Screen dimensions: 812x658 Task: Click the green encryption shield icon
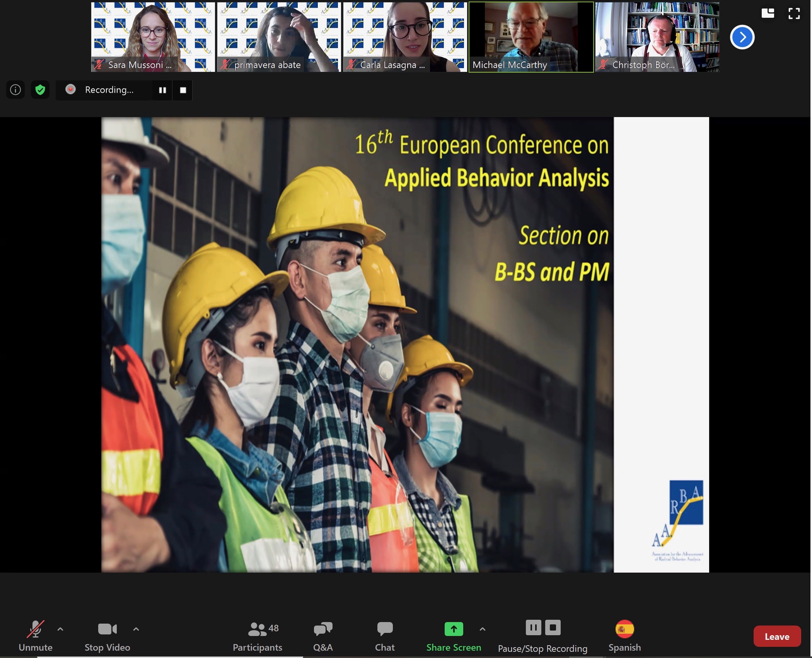coord(40,90)
